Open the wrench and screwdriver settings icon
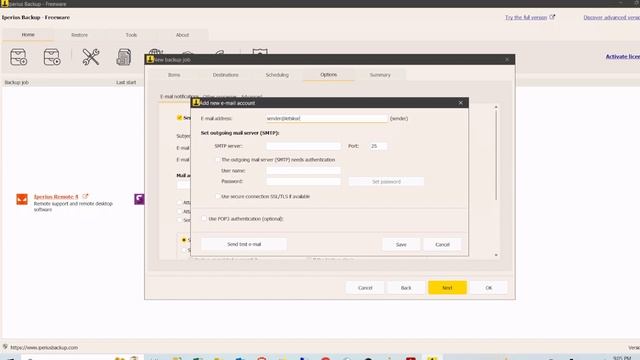 point(91,57)
